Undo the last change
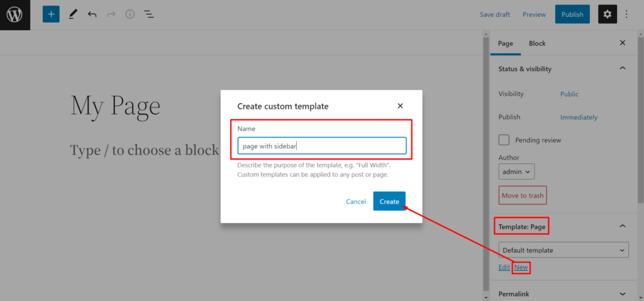 92,15
